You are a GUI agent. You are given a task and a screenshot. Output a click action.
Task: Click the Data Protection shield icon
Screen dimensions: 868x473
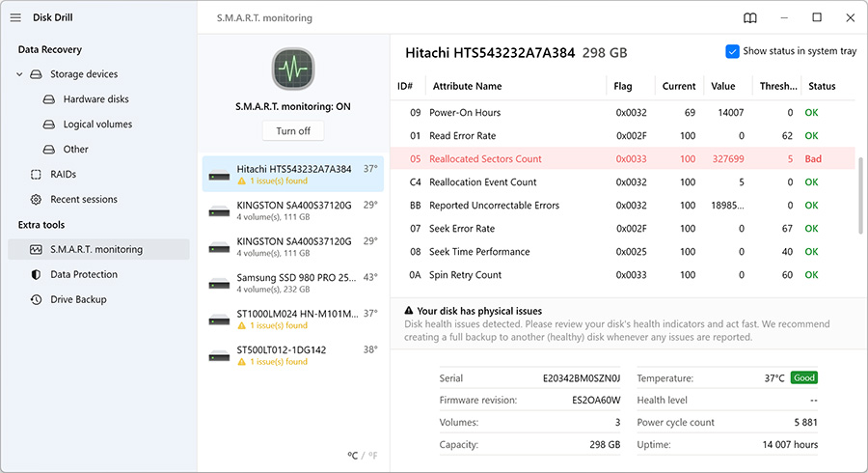36,275
